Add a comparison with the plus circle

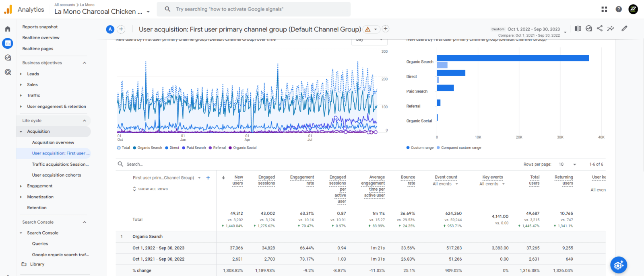pos(121,29)
